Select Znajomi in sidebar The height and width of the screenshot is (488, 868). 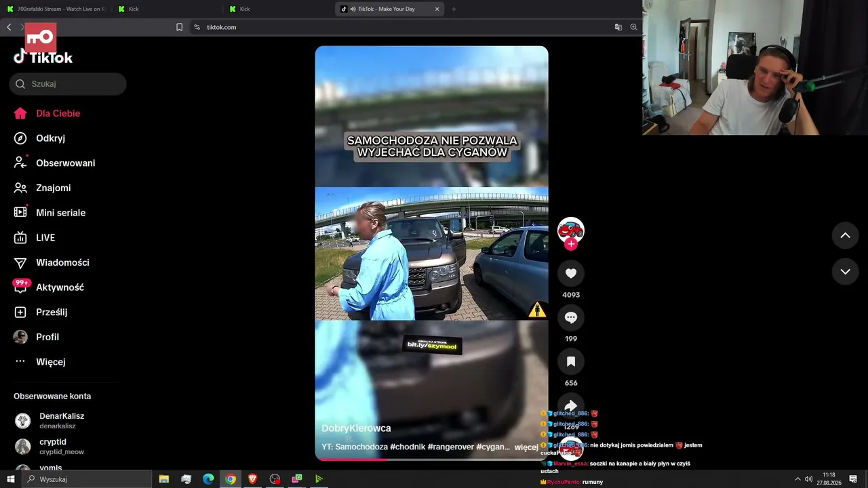pyautogui.click(x=42, y=188)
